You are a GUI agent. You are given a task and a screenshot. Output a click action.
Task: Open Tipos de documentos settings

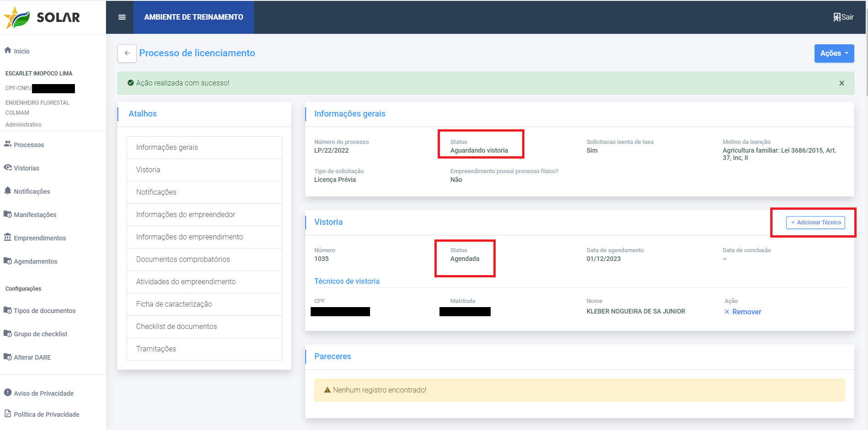[x=40, y=311]
